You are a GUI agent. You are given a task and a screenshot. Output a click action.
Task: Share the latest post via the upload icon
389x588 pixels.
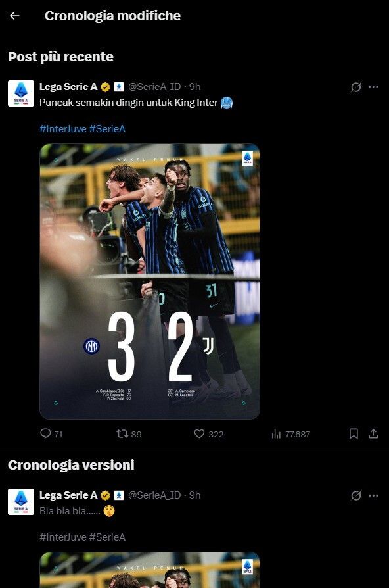point(373,434)
